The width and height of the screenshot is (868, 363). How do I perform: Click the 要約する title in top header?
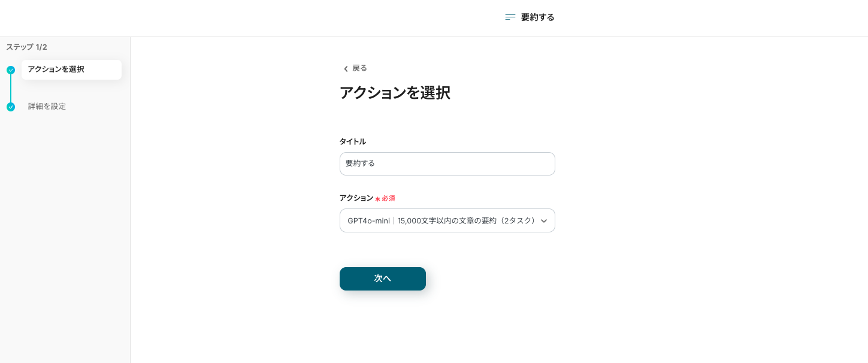click(537, 17)
